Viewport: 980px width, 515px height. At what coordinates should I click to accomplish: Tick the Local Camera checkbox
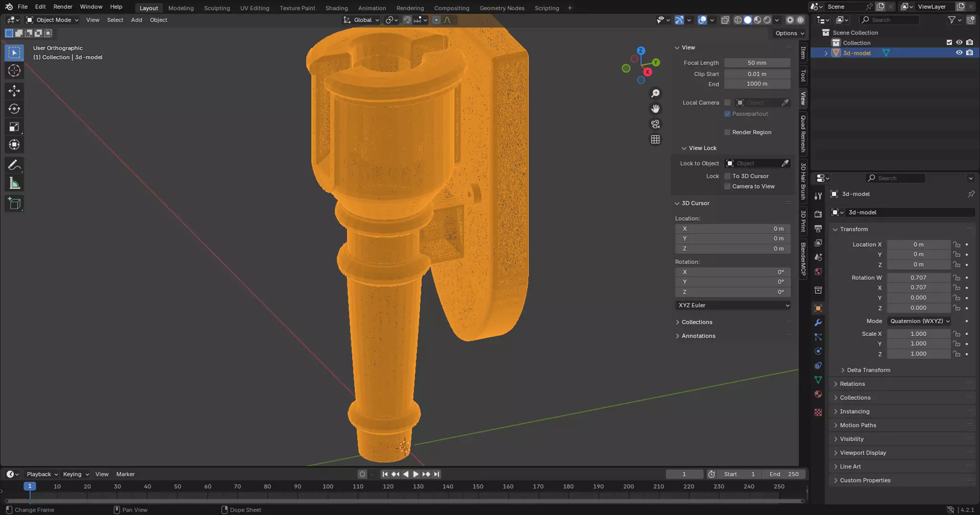727,103
